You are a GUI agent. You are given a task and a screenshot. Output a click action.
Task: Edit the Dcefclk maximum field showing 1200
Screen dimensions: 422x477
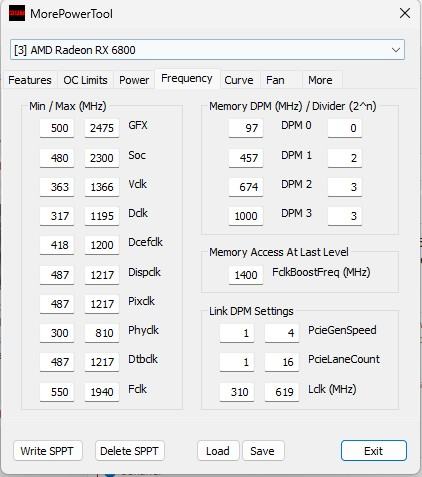(102, 245)
